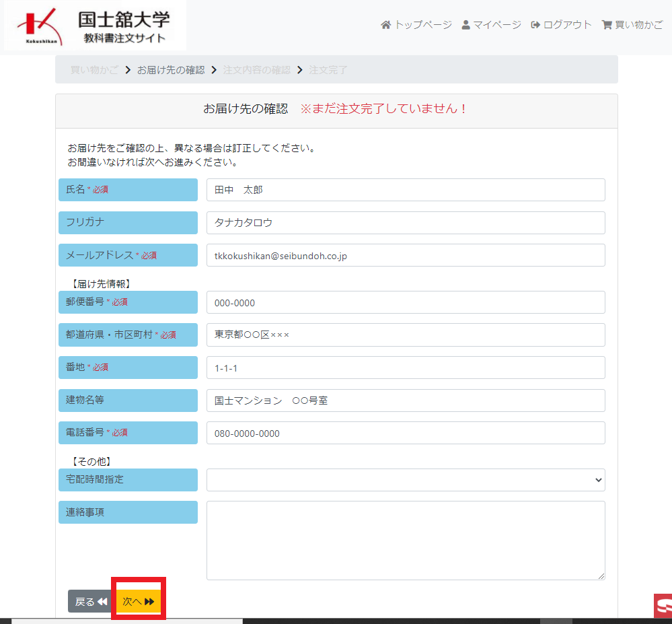Focus the フリガナ input field

pyautogui.click(x=406, y=223)
